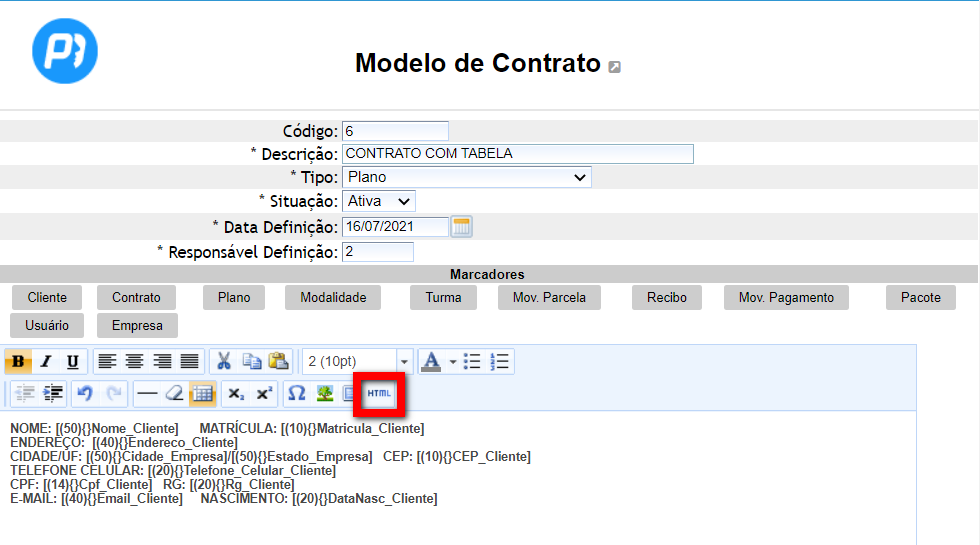Open the Cliente markers button
This screenshot has height=545, width=980.
point(47,298)
